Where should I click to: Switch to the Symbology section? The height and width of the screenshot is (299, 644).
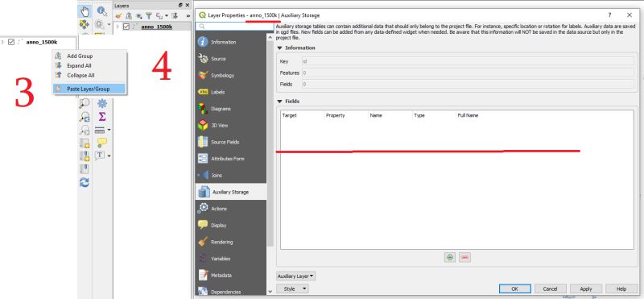[231, 75]
